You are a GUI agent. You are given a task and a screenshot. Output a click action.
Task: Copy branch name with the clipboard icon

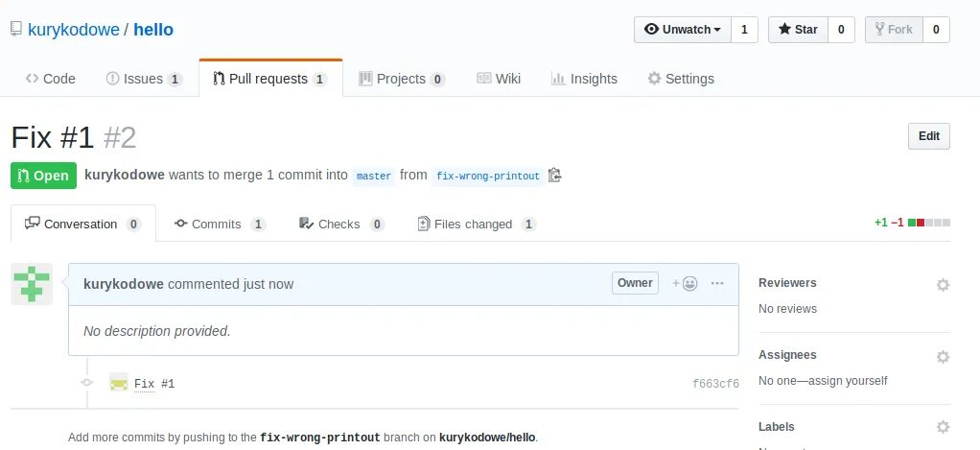point(554,176)
